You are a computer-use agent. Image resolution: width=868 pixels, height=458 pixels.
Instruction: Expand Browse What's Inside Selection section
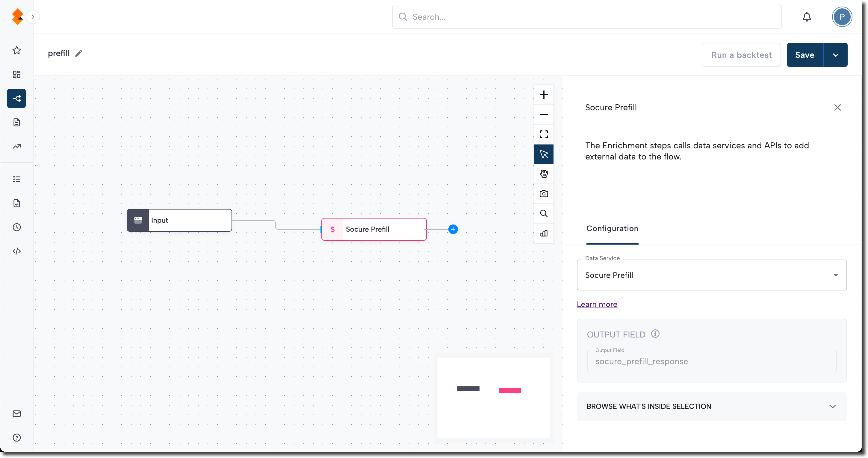711,406
